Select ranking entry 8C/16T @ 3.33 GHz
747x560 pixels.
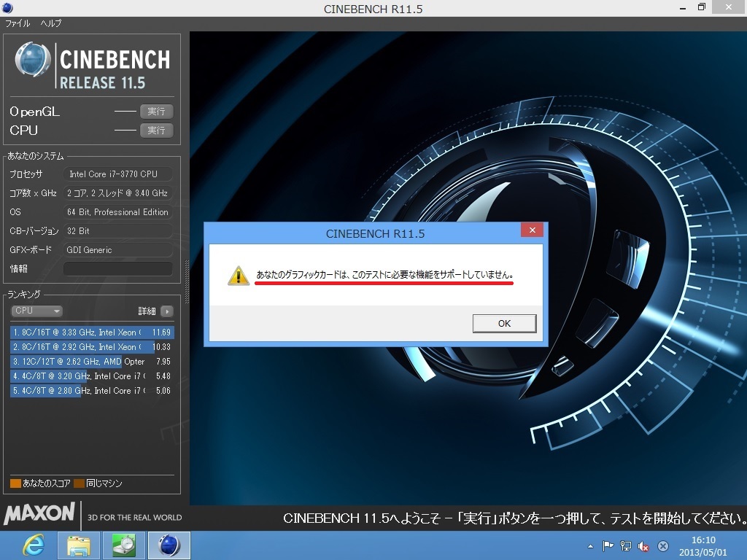click(x=92, y=332)
